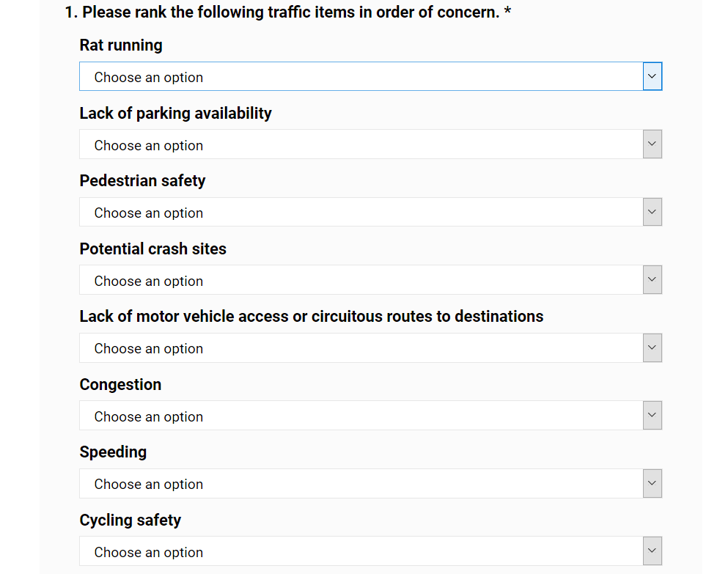Click the chevron arrow for Pedestrian safety

tap(652, 212)
